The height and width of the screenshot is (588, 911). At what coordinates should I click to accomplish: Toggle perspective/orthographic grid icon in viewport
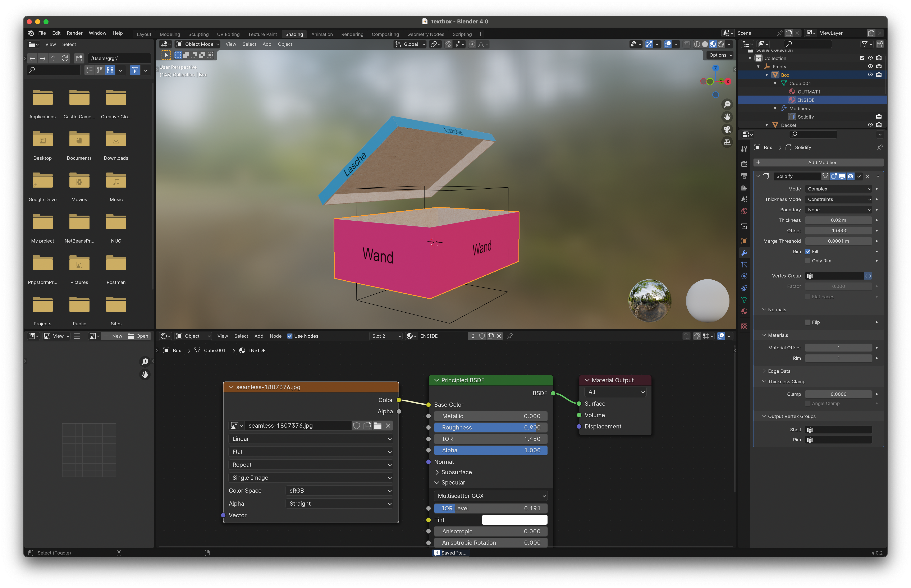[x=727, y=142]
